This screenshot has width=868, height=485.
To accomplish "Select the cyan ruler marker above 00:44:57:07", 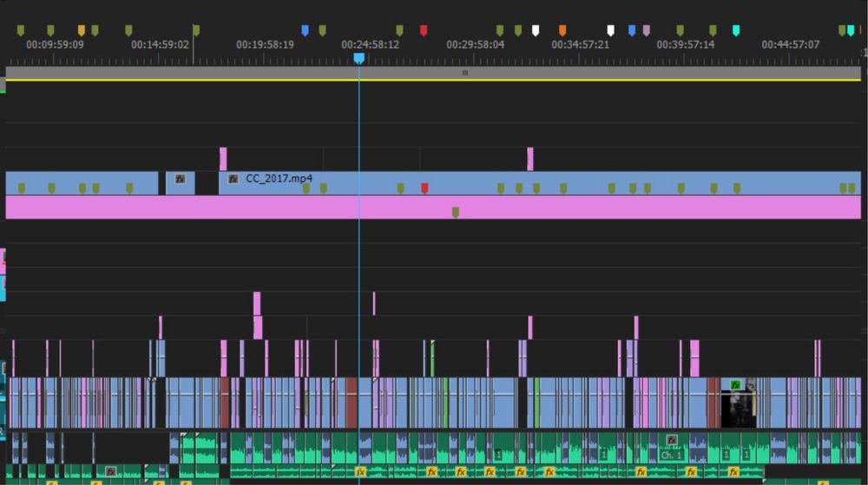I will pos(736,30).
